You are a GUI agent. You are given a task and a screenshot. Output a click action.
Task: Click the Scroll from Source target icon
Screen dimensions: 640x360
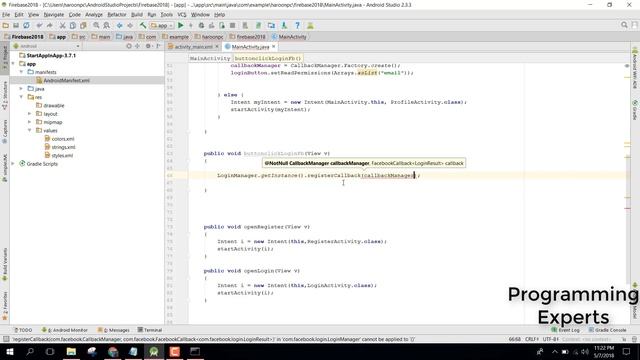(x=129, y=46)
